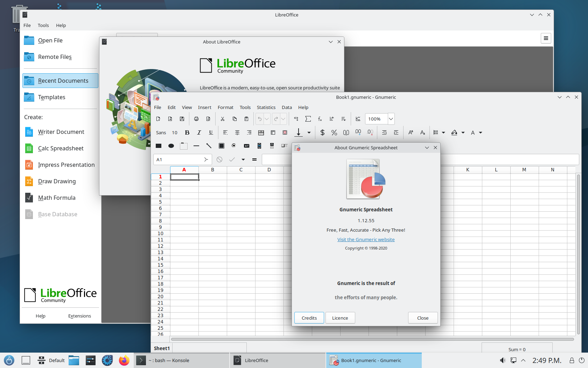The image size is (588, 368).
Task: Click the center horizontally alignment icon
Action: (237, 132)
